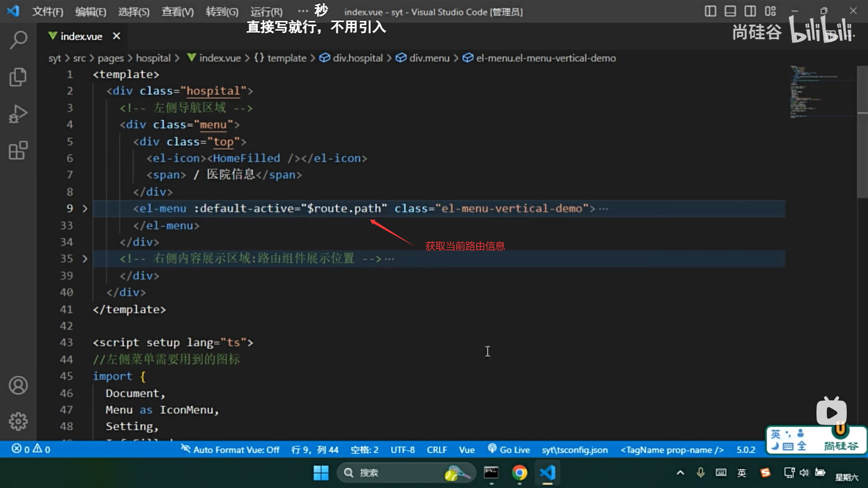
Task: Expand folded el-menu block on line 9
Action: (x=85, y=208)
